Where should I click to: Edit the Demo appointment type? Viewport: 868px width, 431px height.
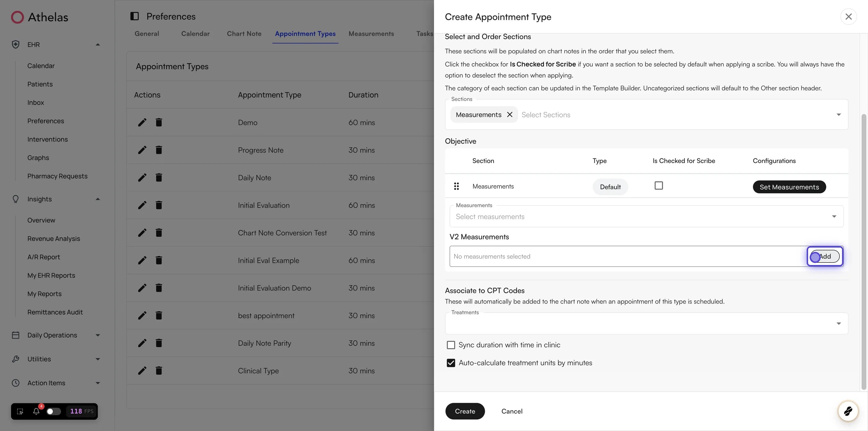click(x=142, y=123)
